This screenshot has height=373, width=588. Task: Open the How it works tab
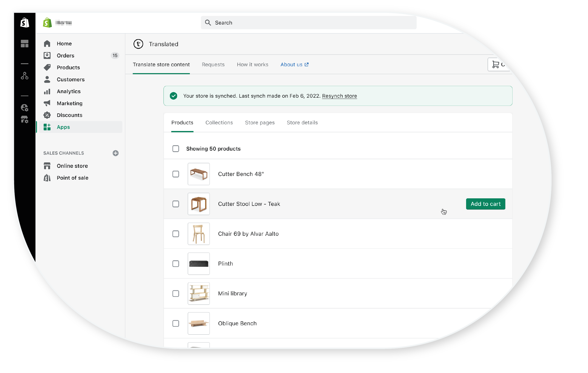(252, 65)
